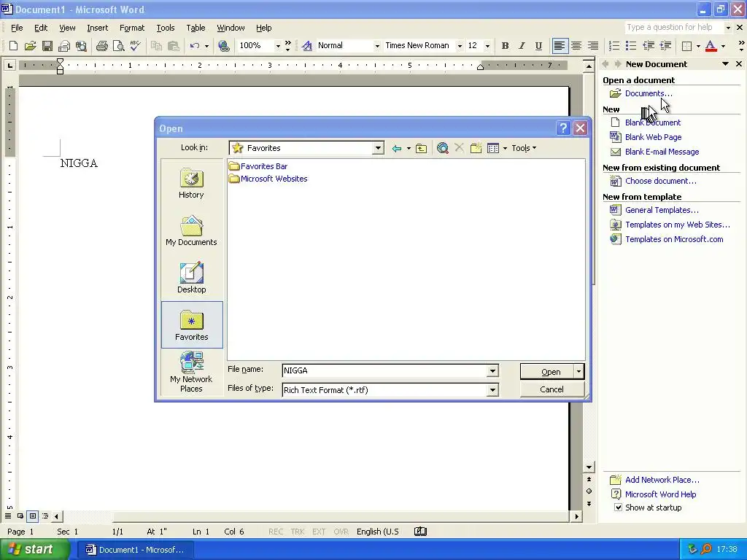Open the Font Color dropdown arrow
This screenshot has width=747, height=560.
(723, 46)
